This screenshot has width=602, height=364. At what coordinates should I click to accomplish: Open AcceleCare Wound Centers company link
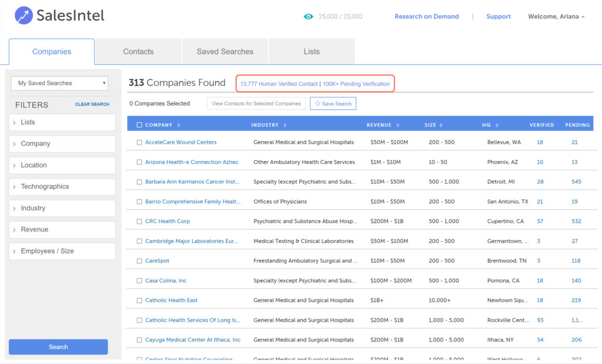[x=181, y=142]
